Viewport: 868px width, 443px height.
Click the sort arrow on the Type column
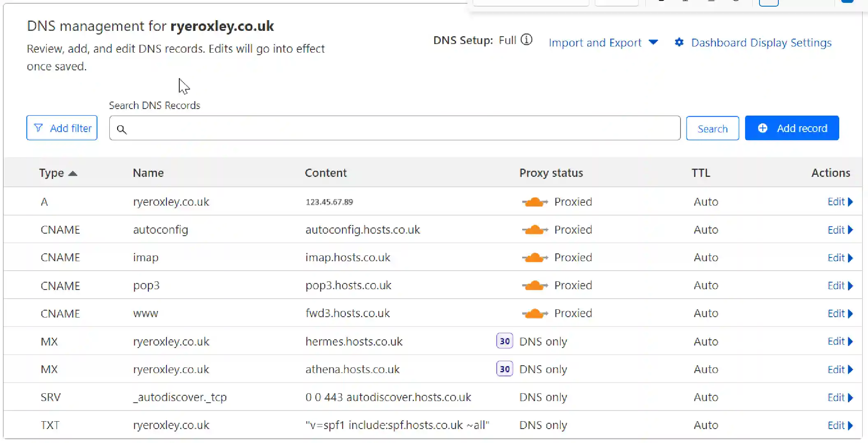(x=73, y=173)
